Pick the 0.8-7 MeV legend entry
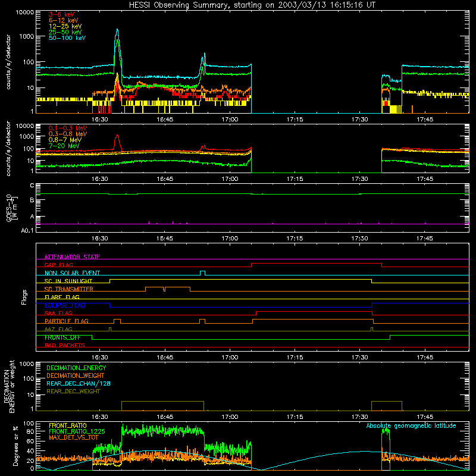Image resolution: width=476 pixels, height=476 pixels. (x=65, y=140)
